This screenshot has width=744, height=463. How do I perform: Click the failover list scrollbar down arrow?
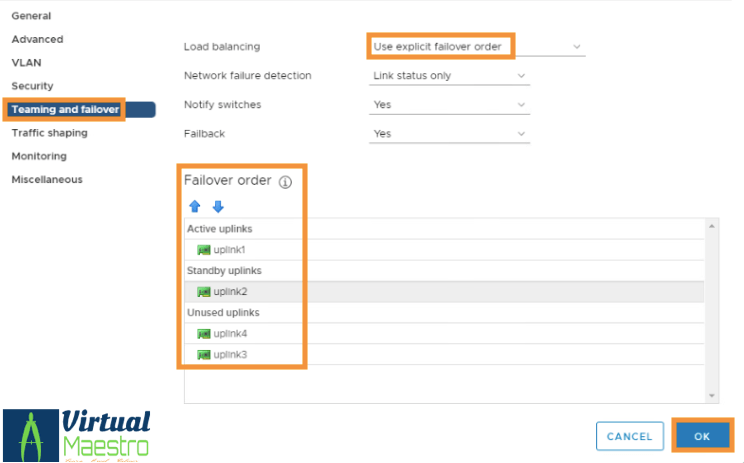(x=712, y=396)
